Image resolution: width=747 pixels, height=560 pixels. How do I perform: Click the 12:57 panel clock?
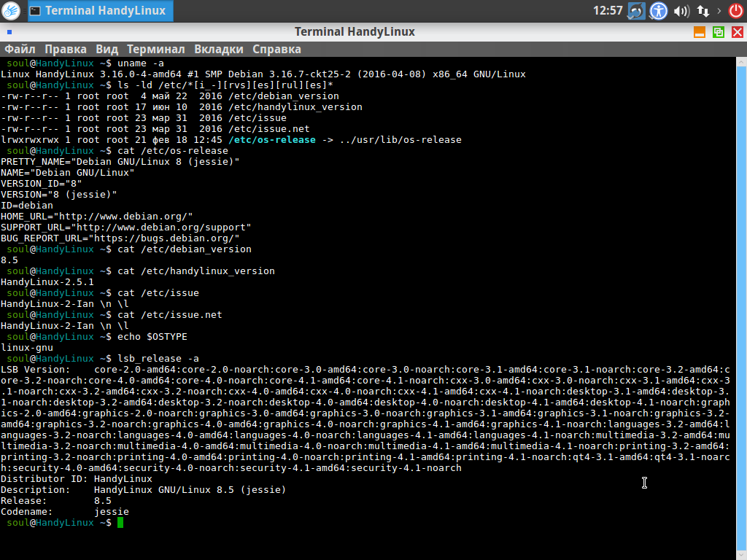(x=608, y=10)
